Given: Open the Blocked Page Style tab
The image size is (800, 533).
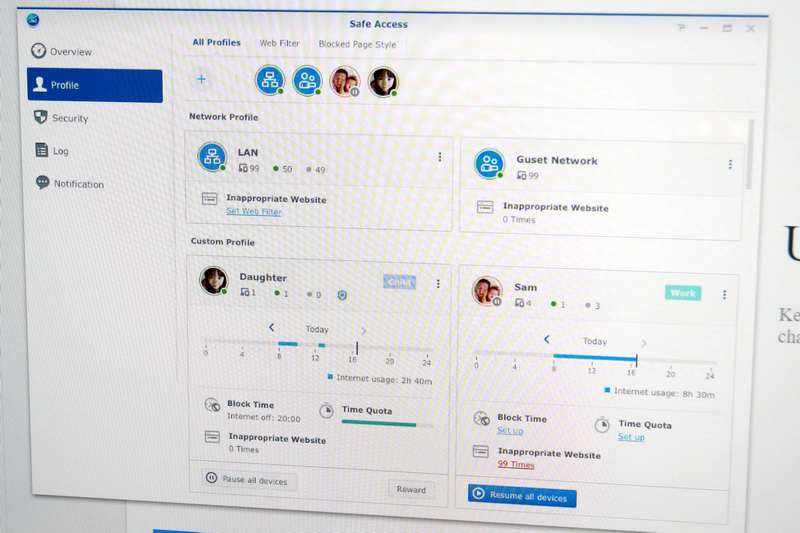Looking at the screenshot, I should (357, 44).
